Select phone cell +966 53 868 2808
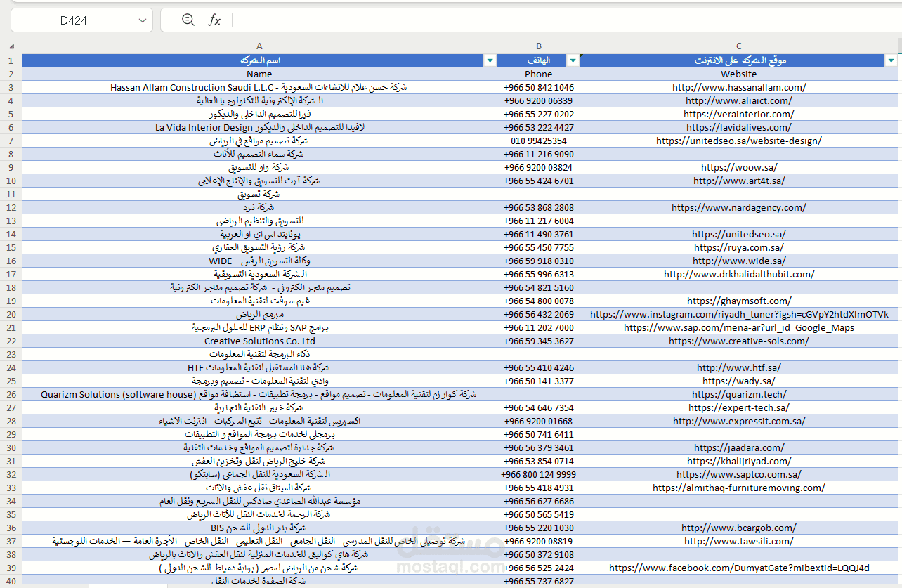 539,207
